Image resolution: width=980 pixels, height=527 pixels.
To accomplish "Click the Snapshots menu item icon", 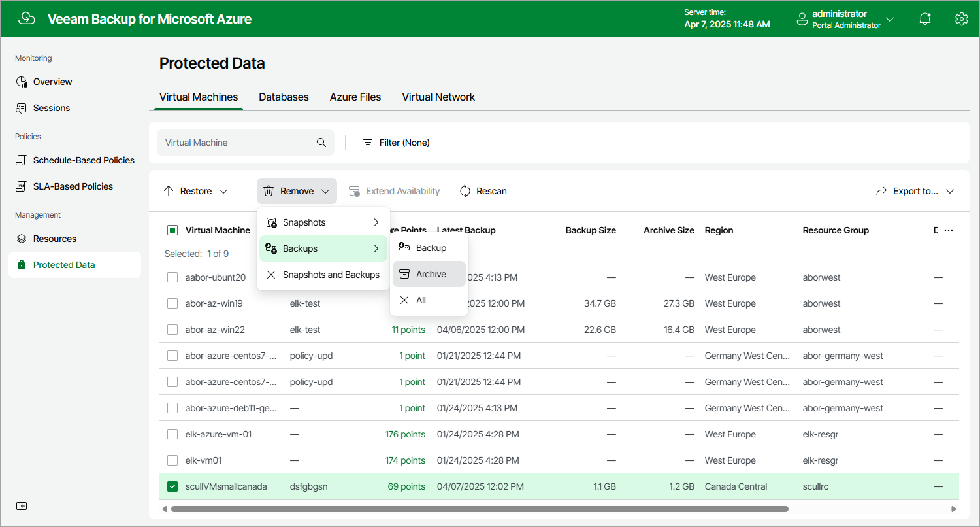I will (272, 222).
